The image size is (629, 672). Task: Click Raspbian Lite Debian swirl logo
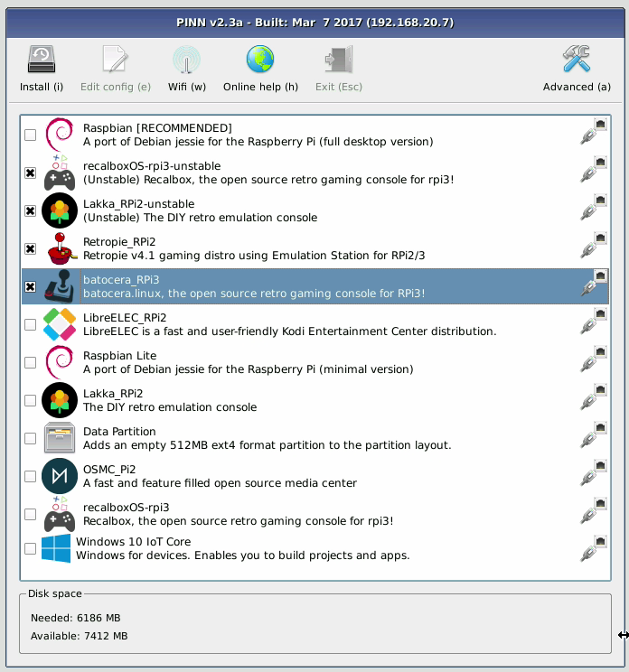click(60, 362)
